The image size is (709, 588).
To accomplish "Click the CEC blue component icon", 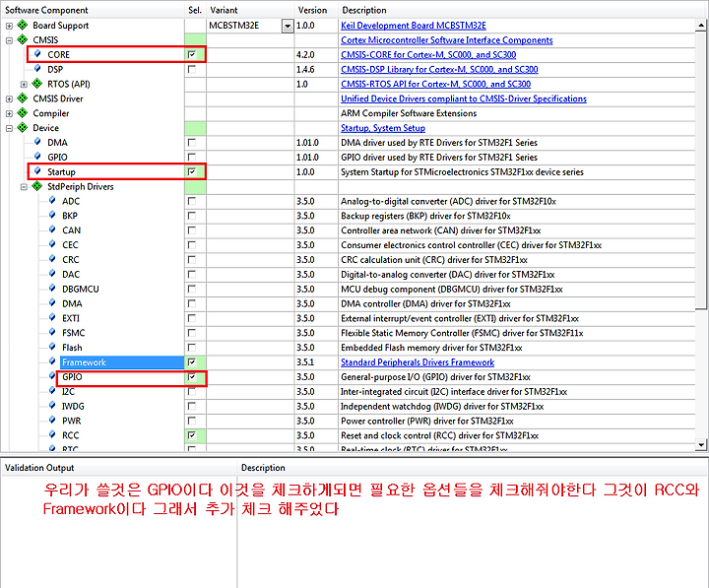I will pyautogui.click(x=52, y=244).
